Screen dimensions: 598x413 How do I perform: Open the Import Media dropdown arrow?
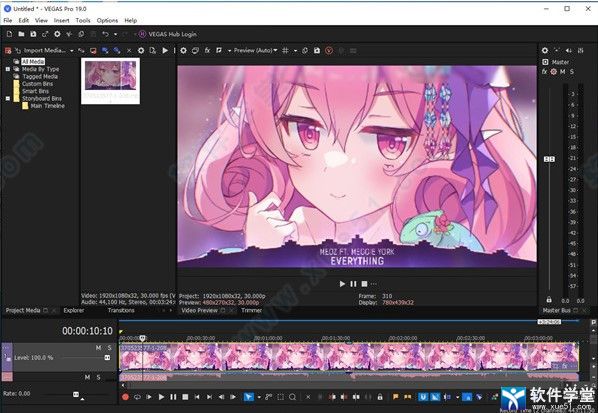(x=71, y=51)
